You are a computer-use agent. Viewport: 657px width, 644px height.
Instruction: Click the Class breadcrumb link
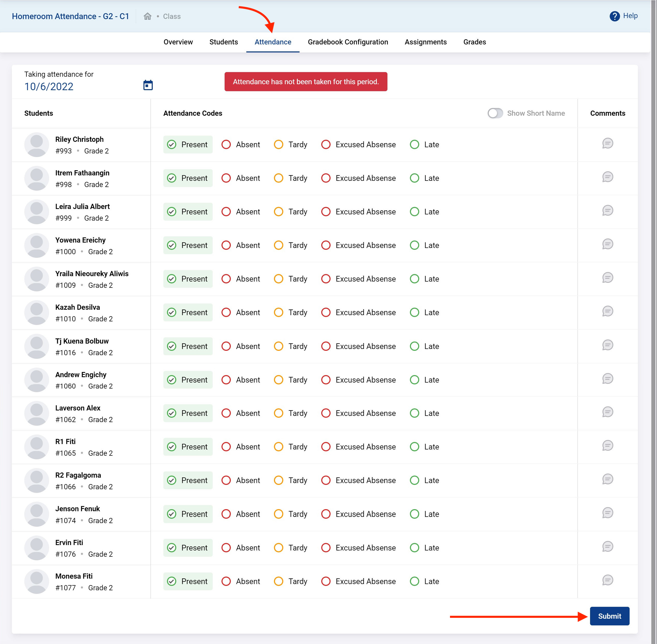[x=172, y=16]
